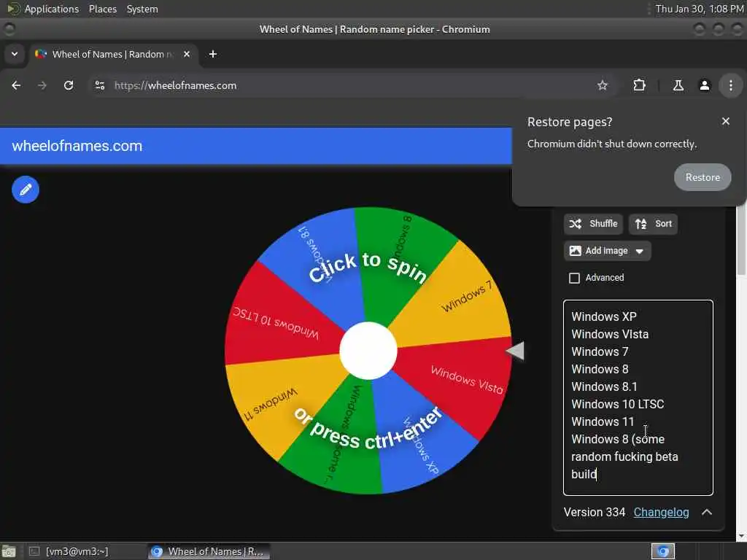Click the address bar URL field
The image size is (747, 560).
tap(352, 86)
